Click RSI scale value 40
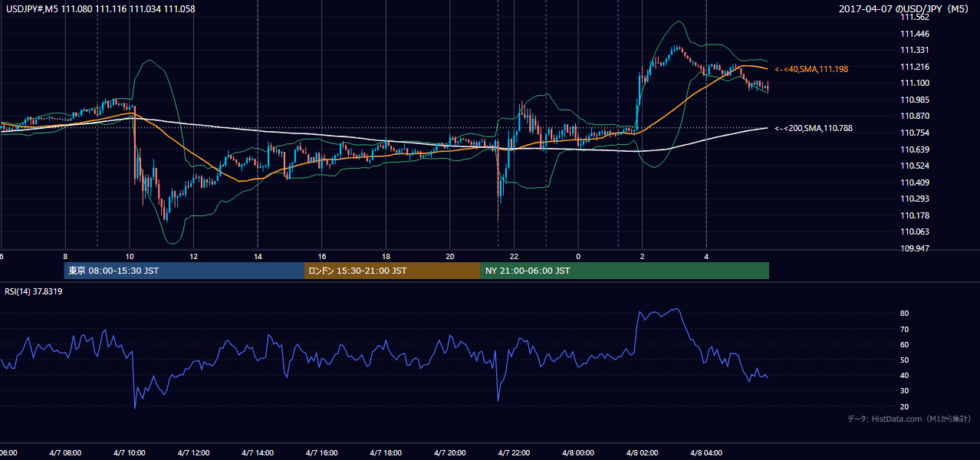 (x=905, y=376)
